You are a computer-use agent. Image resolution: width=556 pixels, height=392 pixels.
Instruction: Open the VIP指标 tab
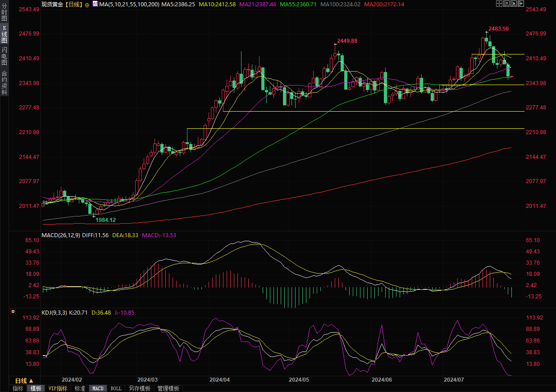[58, 388]
